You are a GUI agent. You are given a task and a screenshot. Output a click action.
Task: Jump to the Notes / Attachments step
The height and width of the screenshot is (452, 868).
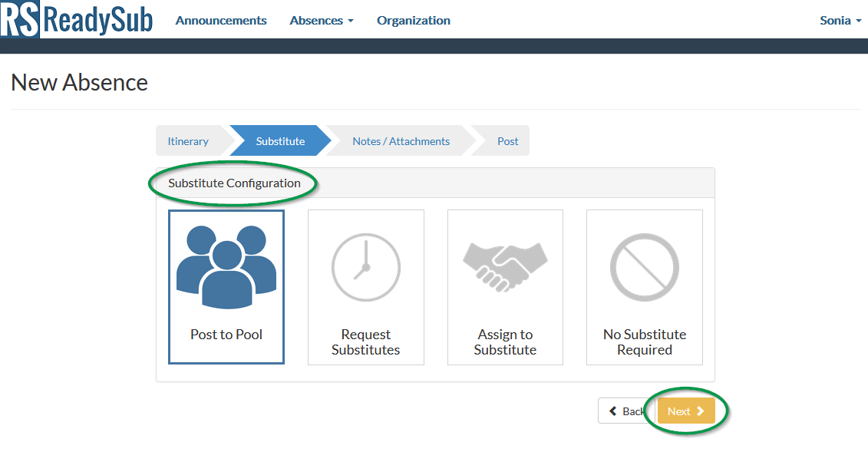[401, 141]
